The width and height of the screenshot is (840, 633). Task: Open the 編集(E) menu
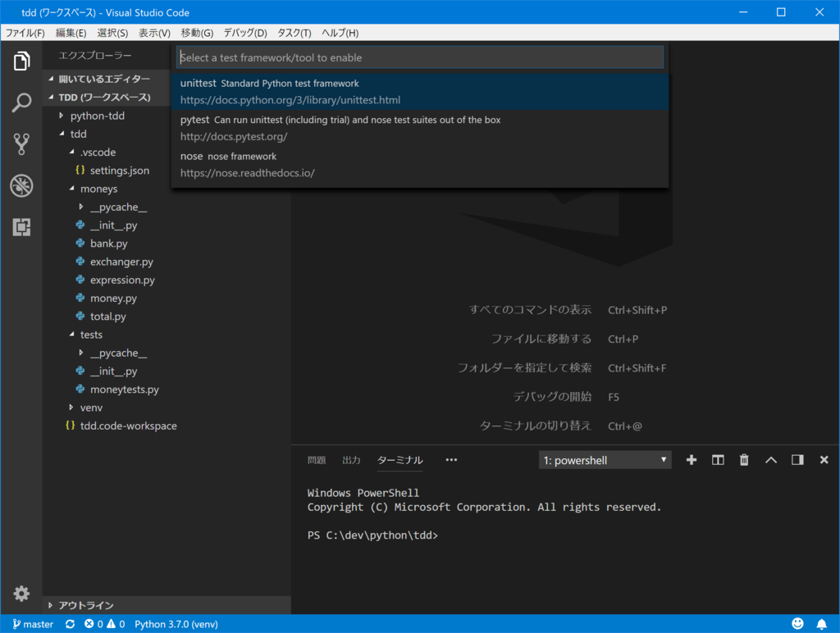tap(71, 33)
